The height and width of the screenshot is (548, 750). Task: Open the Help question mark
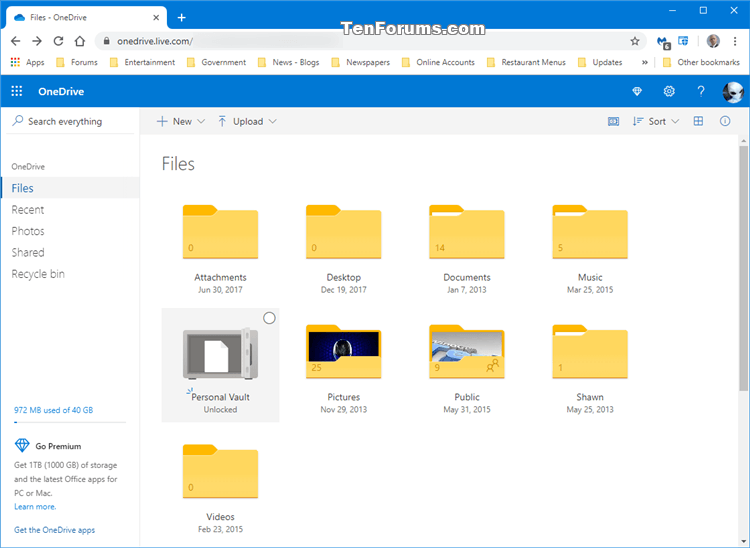[701, 91]
